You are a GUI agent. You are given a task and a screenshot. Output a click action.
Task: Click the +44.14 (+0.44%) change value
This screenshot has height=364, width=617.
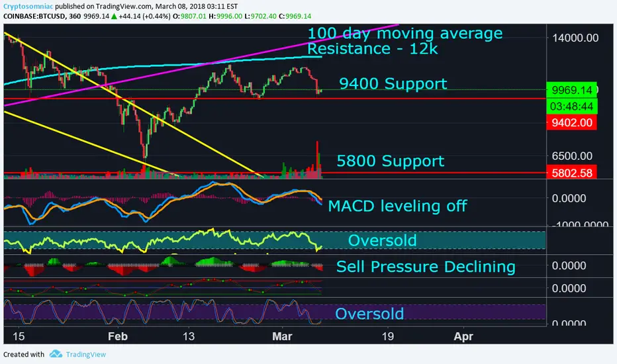tap(144, 16)
